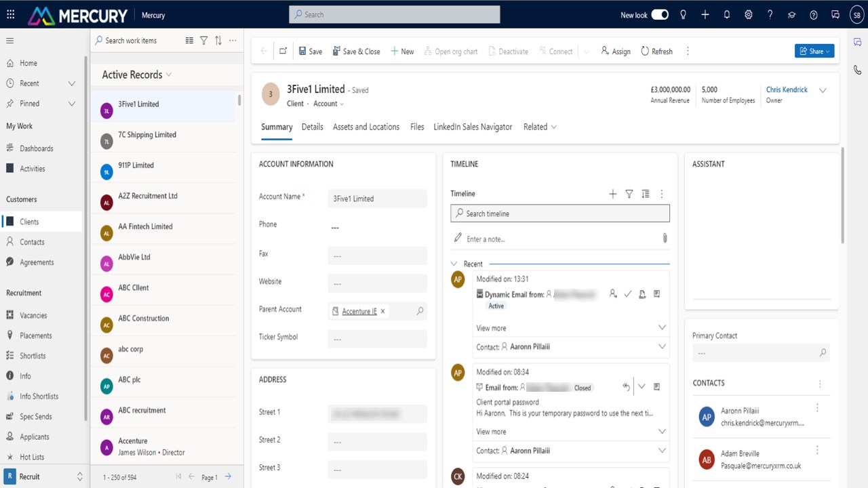Go back using the command bar arrow
The width and height of the screenshot is (868, 488).
[x=264, y=52]
